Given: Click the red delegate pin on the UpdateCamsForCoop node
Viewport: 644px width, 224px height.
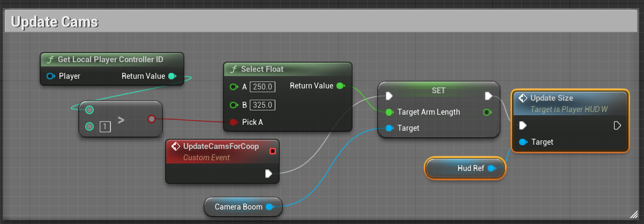Looking at the screenshot, I should point(273,151).
